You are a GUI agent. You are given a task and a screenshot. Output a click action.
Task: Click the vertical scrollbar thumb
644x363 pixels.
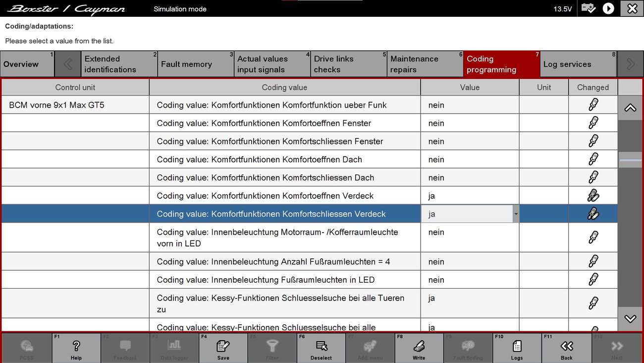click(630, 160)
